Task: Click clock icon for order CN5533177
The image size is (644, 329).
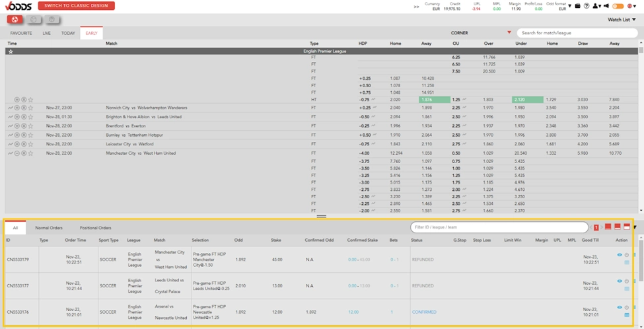Action: [626, 281]
